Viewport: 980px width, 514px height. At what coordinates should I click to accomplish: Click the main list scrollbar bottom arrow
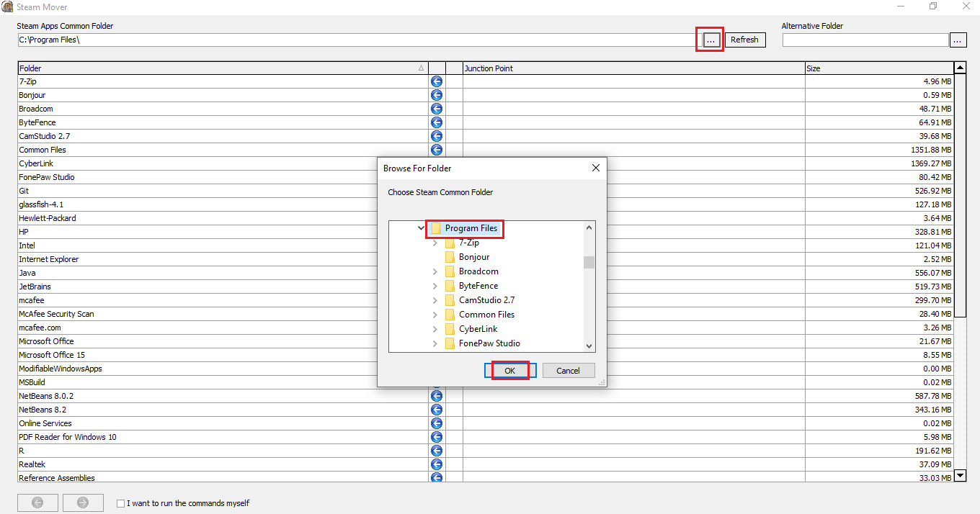pyautogui.click(x=960, y=476)
